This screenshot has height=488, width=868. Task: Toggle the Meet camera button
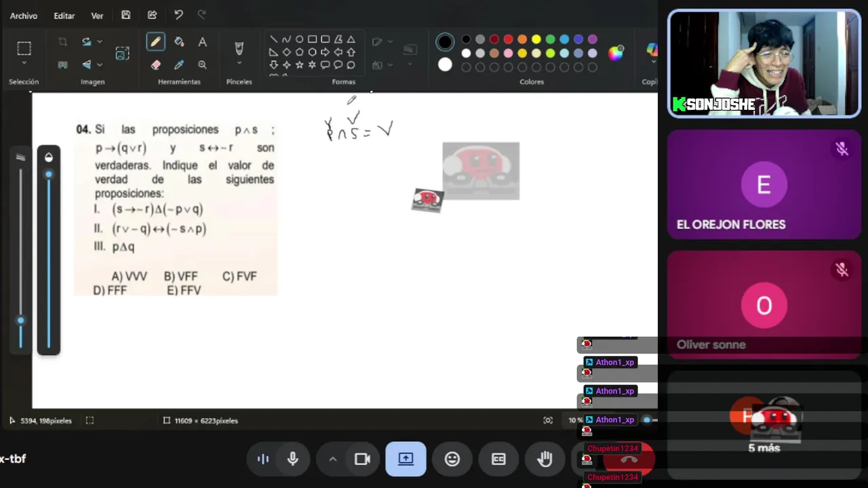coord(362,459)
